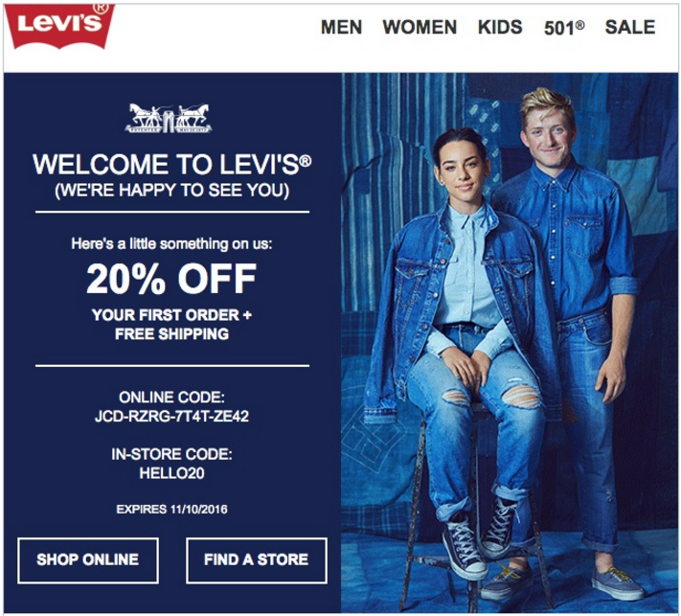Open the WOMEN navigation link
The height and width of the screenshot is (616, 681).
[420, 28]
